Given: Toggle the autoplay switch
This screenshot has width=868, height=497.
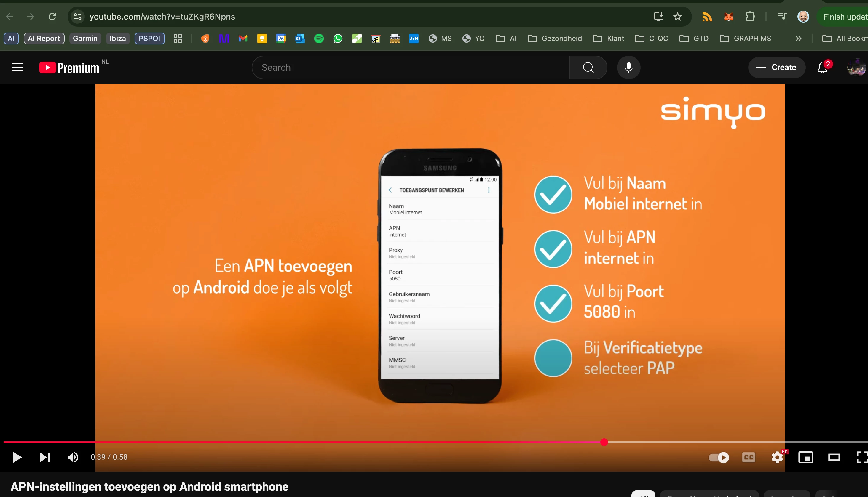Looking at the screenshot, I should (719, 457).
